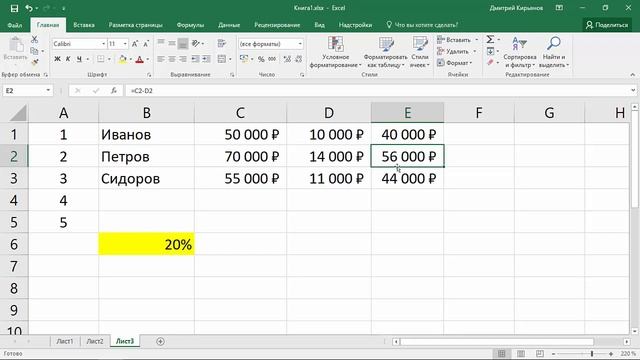Click the zoom slider handle

pyautogui.click(x=592, y=354)
